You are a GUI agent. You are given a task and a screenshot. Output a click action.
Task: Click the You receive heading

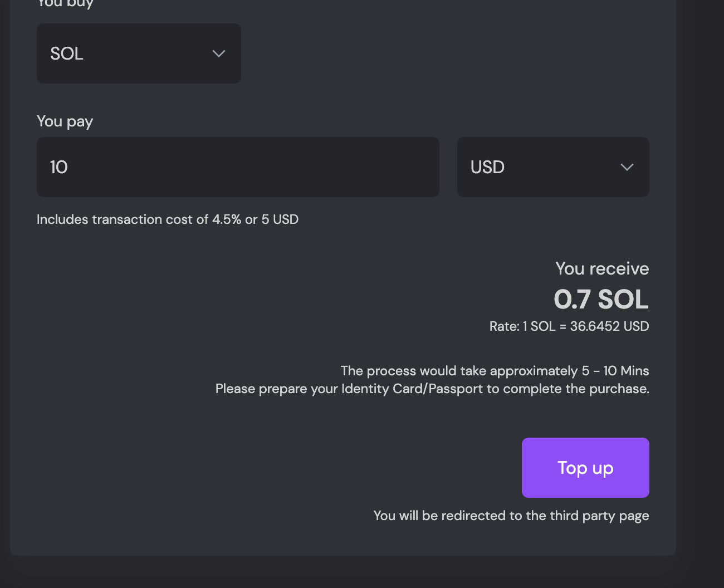pos(601,268)
